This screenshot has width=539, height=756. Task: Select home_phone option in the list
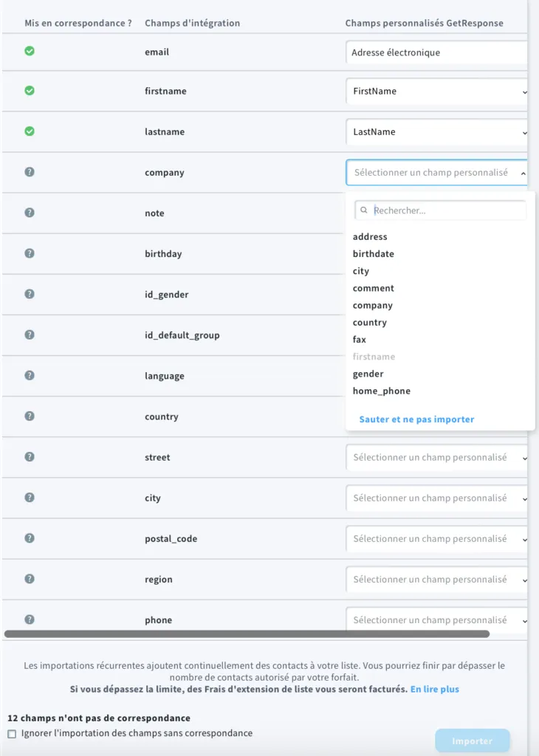(x=381, y=391)
